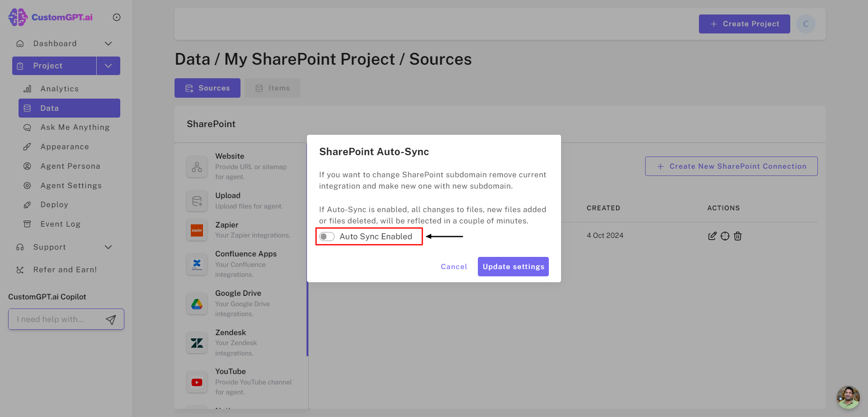Select the YouTube source icon

pyautogui.click(x=197, y=382)
